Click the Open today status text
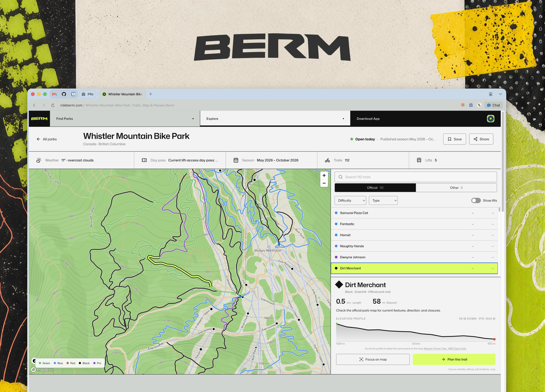545x392 pixels. pyautogui.click(x=365, y=139)
